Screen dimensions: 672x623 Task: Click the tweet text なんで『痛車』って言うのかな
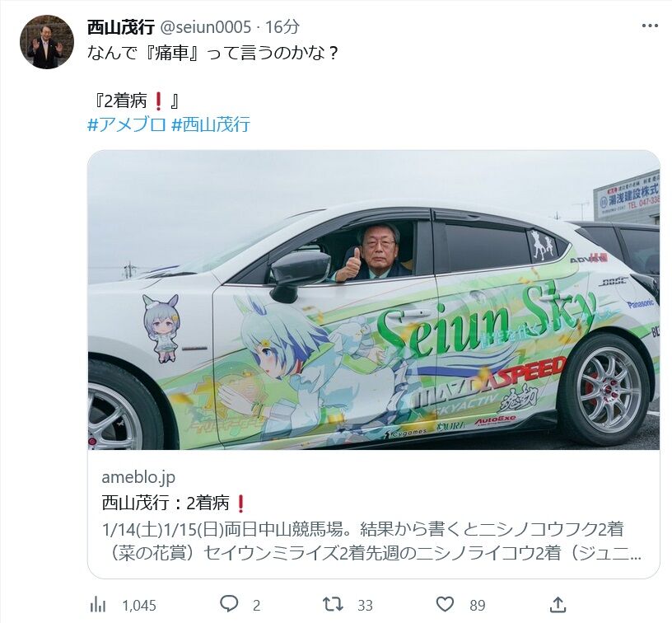213,54
